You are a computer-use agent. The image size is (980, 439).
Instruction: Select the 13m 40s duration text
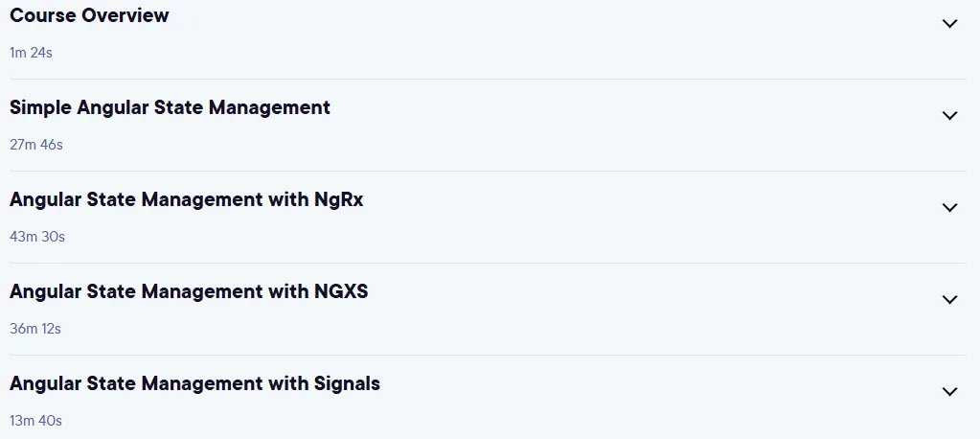click(35, 421)
